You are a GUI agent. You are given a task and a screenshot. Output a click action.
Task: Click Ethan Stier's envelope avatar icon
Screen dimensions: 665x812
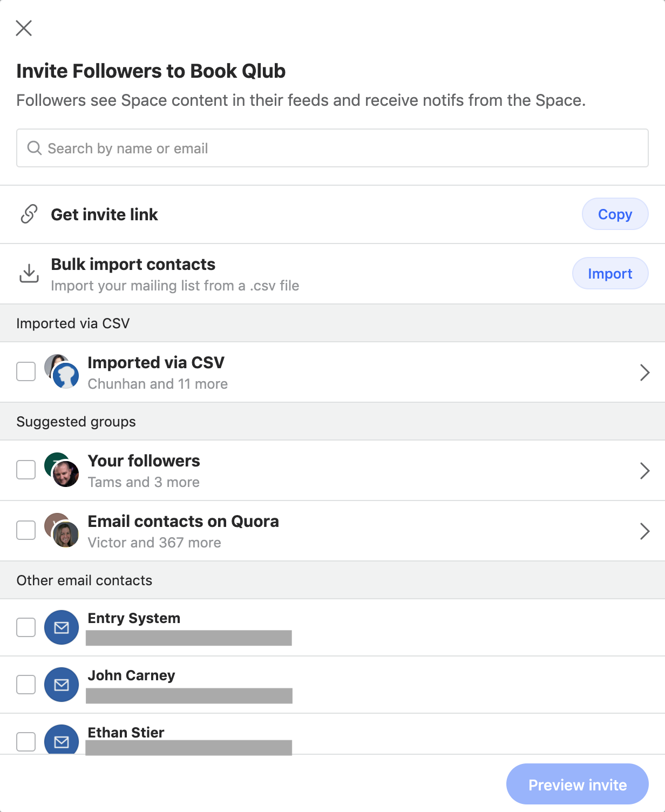62,740
